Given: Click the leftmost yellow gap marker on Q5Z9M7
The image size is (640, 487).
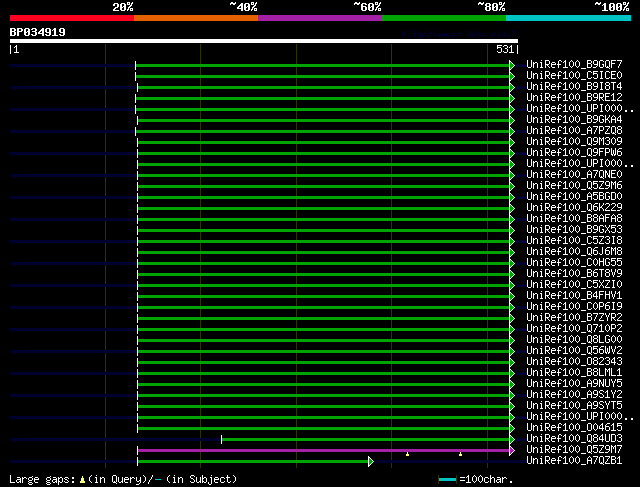Looking at the screenshot, I should click(x=407, y=454).
